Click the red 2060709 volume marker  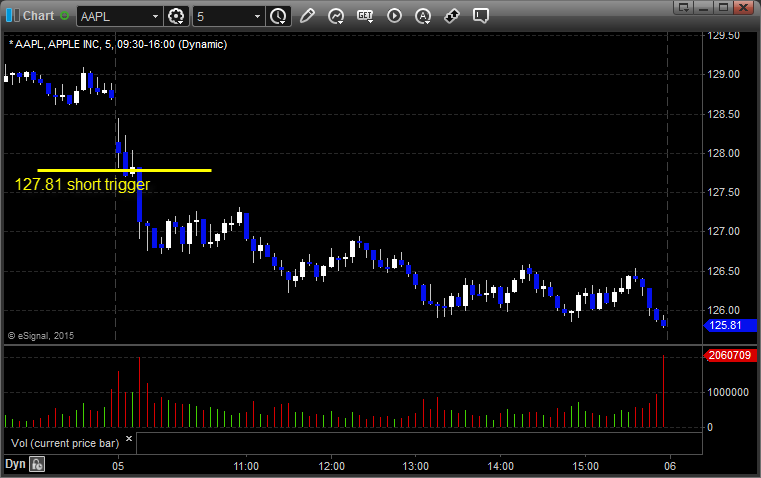[x=730, y=355]
